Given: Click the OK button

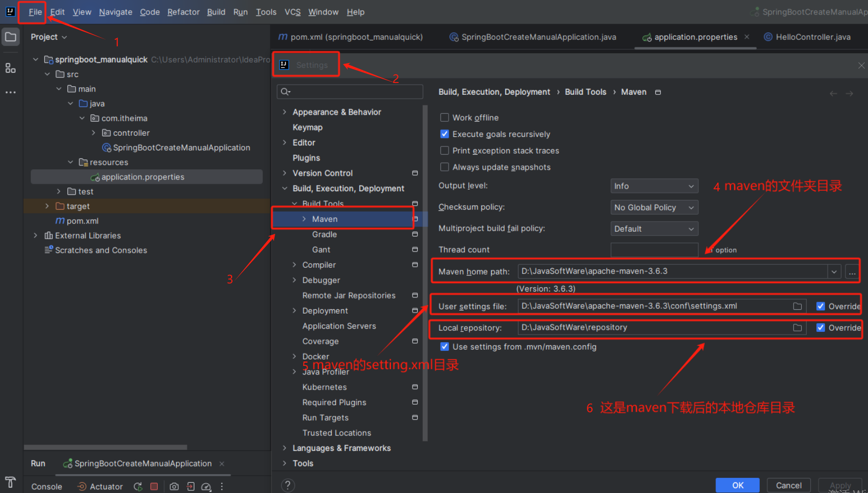Looking at the screenshot, I should pyautogui.click(x=738, y=485).
